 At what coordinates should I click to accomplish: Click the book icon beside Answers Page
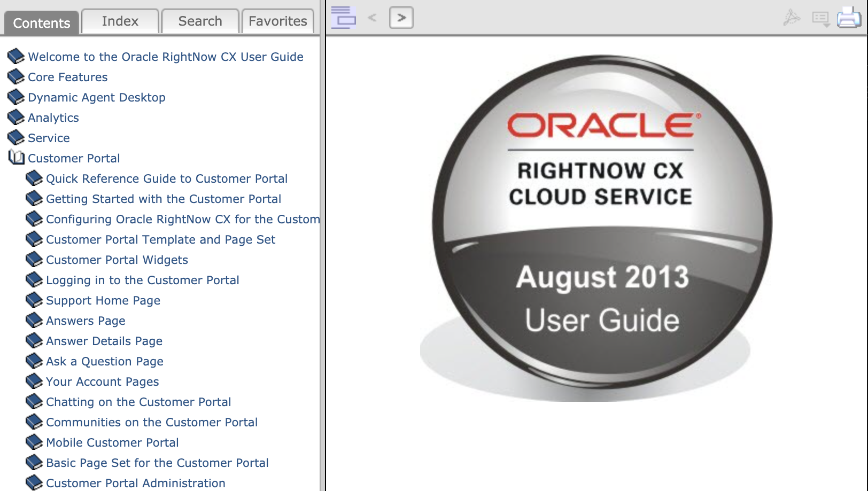click(x=34, y=320)
